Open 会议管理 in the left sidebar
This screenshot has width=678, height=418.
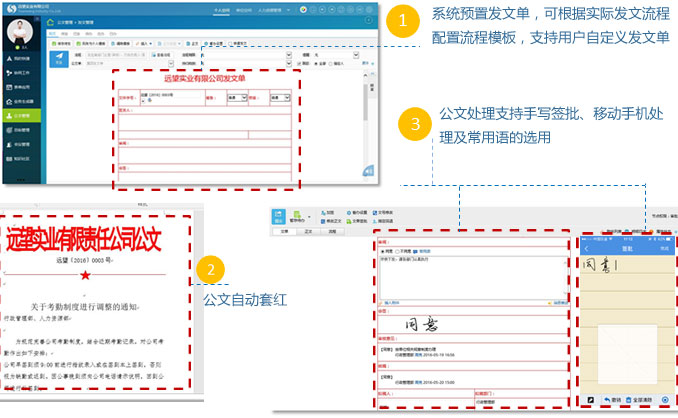tap(21, 143)
